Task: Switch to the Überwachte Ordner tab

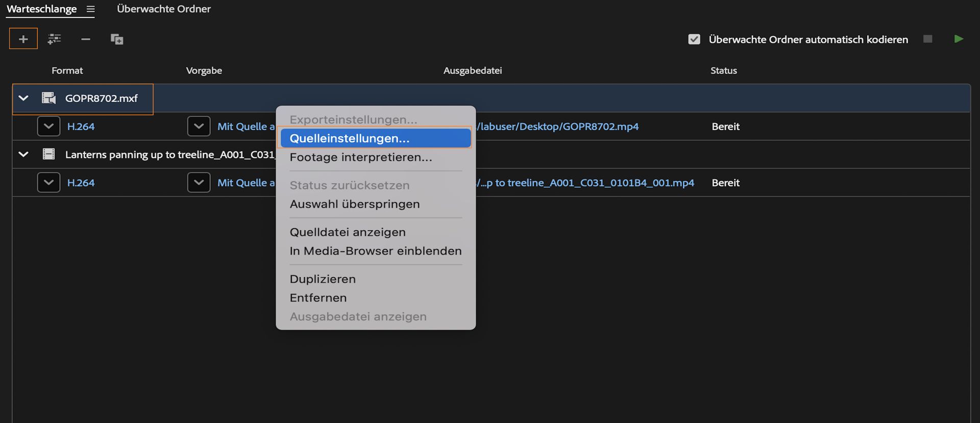Action: tap(163, 9)
